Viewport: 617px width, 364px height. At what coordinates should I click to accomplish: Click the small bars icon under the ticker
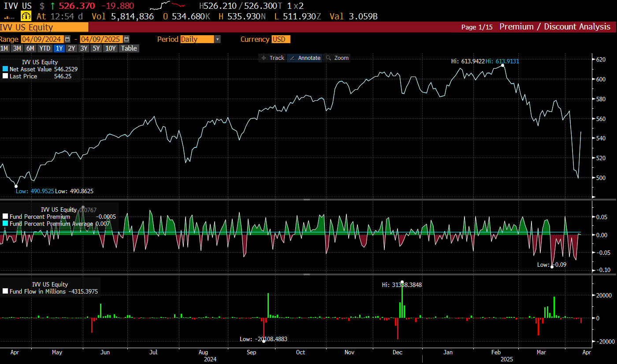coord(9,18)
